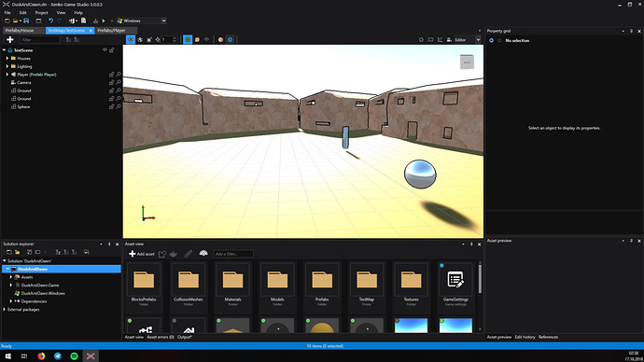Select the Sphere entity in scene tree
644x362 pixels.
coord(23,106)
